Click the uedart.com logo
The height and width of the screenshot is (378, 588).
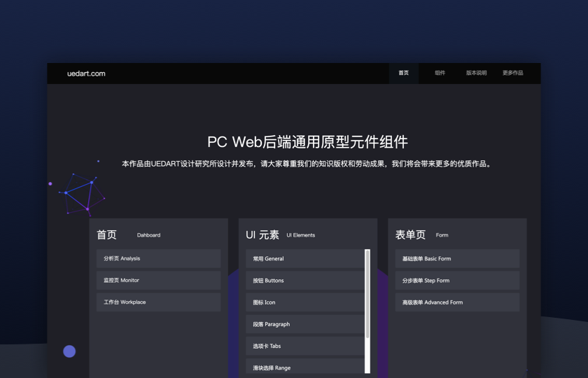(x=86, y=73)
